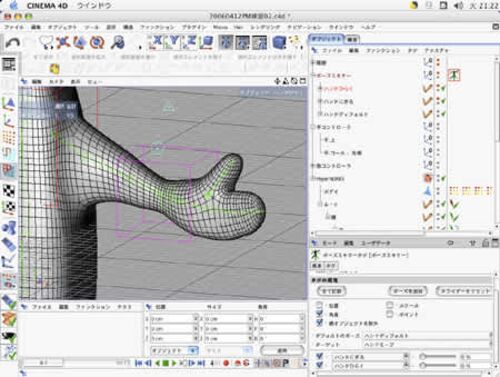
Task: Toggle the X axis lock icon
Action: pyautogui.click(x=156, y=42)
